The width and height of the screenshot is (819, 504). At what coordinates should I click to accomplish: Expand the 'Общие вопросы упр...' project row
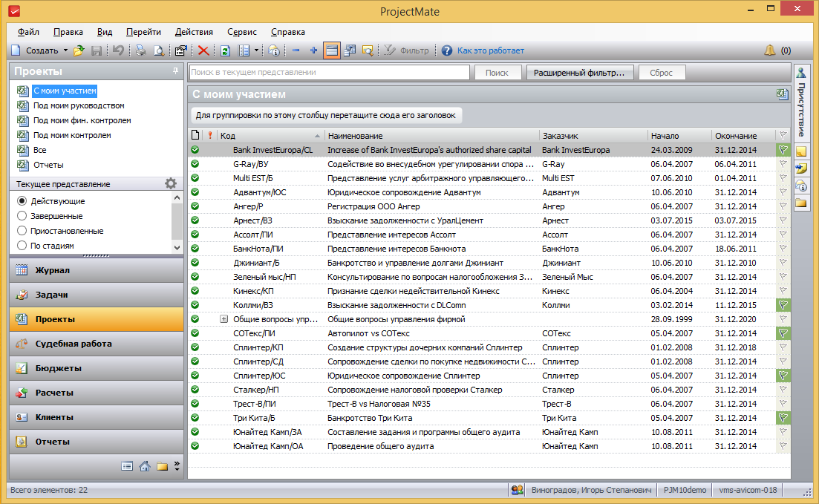(223, 319)
